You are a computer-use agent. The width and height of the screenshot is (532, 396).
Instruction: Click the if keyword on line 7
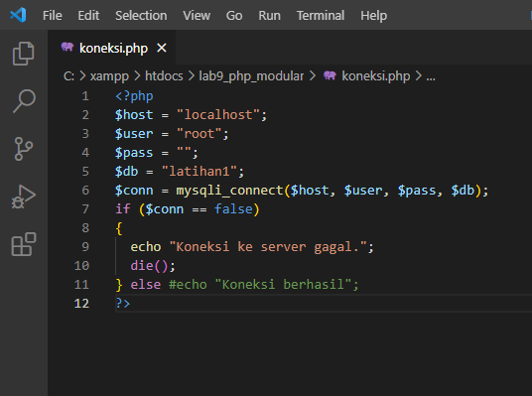tap(122, 209)
